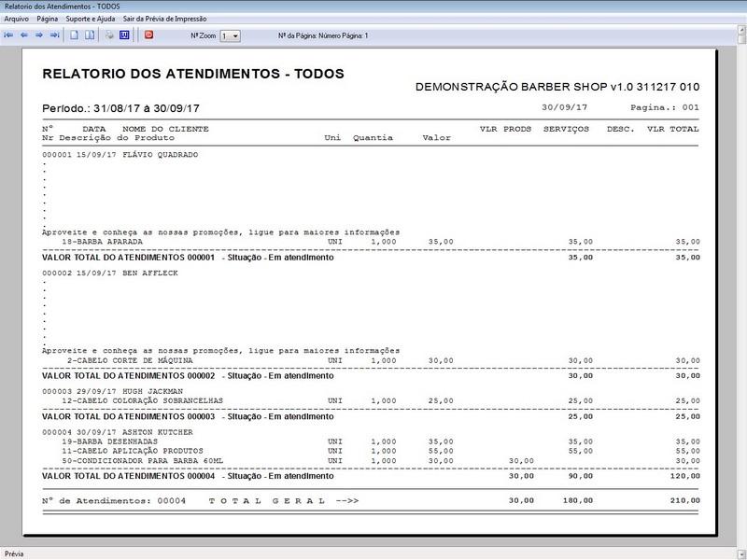Image resolution: width=747 pixels, height=560 pixels.
Task: Click the red power exit icon
Action: 149,35
